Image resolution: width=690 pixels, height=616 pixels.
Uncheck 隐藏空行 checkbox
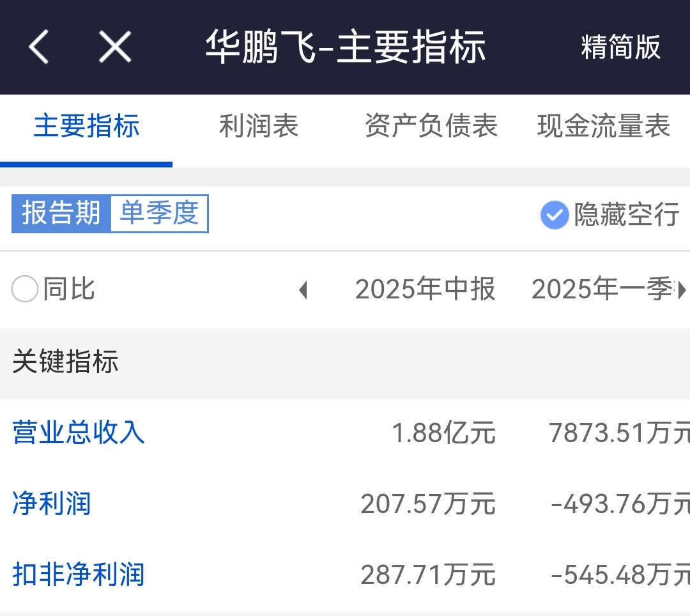tap(554, 215)
